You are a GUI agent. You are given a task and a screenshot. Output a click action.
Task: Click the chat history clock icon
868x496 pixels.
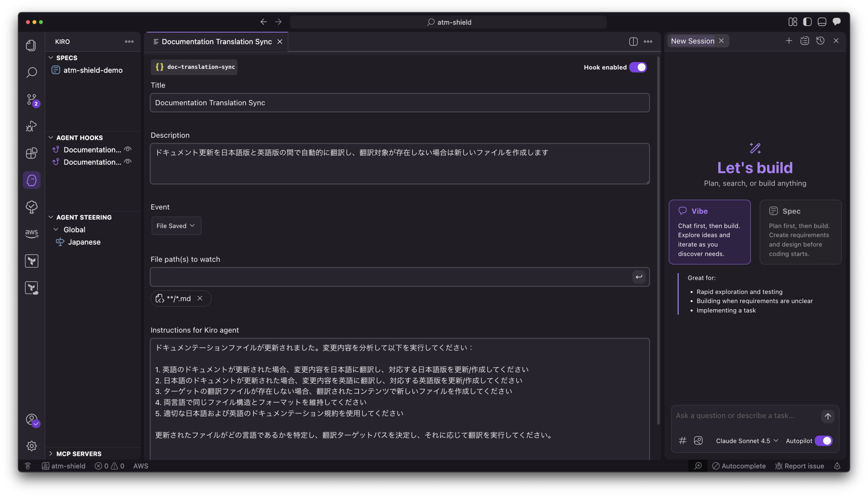click(x=820, y=41)
